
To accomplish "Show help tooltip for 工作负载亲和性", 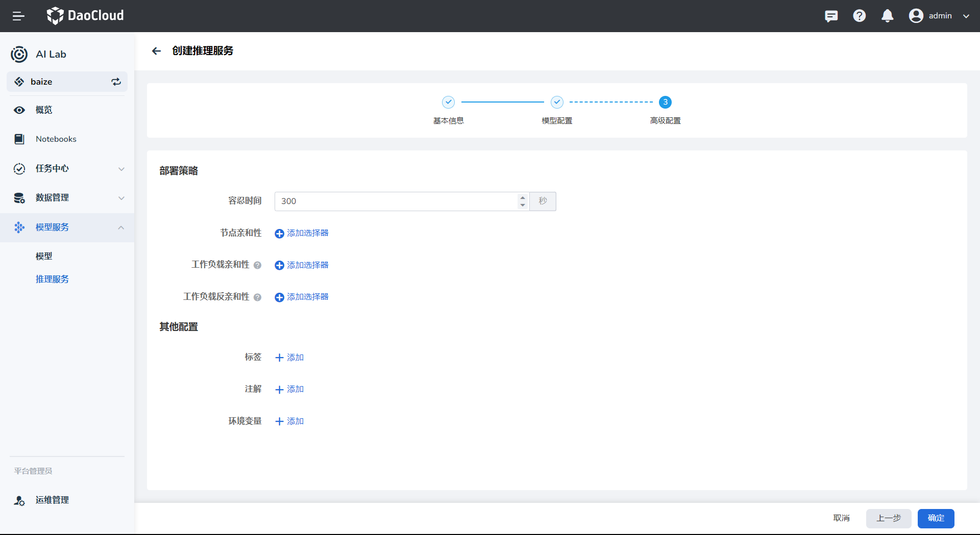I will (257, 265).
